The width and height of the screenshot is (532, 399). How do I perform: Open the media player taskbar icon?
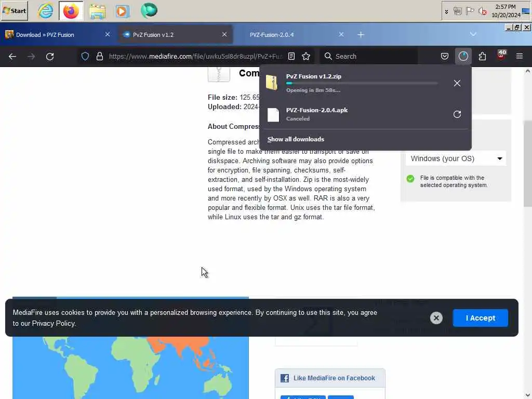(123, 11)
